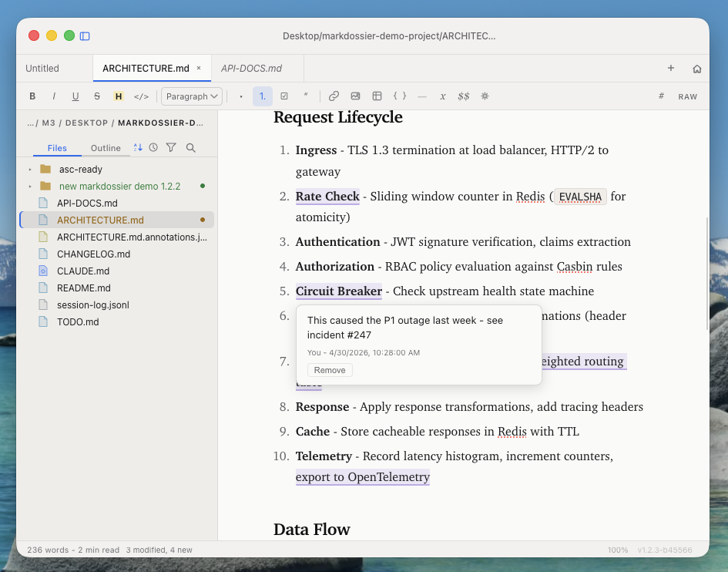Apply underline formatting
The width and height of the screenshot is (728, 572).
click(75, 96)
